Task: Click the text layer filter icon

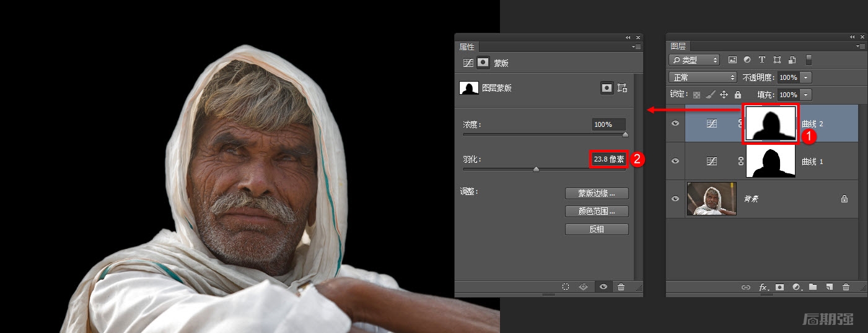Action: pyautogui.click(x=762, y=60)
